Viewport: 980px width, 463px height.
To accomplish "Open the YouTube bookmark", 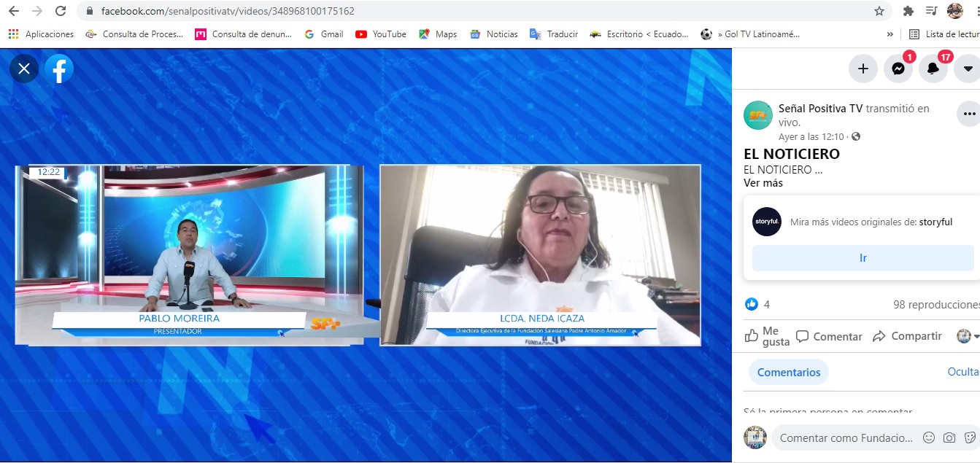I will 380,34.
